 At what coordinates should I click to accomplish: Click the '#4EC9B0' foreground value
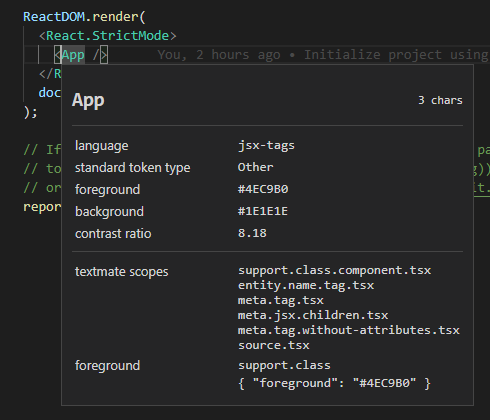pyautogui.click(x=263, y=189)
